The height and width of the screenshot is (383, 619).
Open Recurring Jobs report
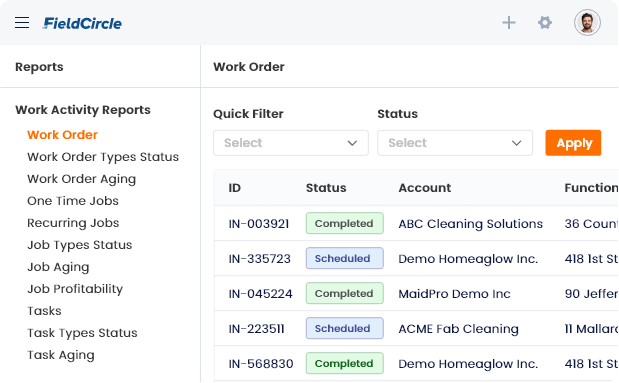[73, 223]
